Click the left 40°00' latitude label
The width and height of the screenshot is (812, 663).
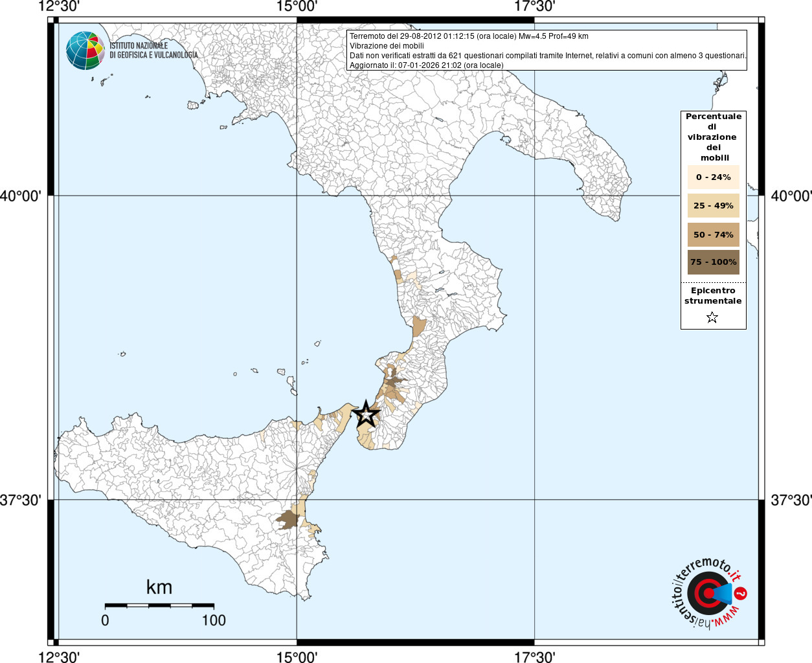(20, 196)
